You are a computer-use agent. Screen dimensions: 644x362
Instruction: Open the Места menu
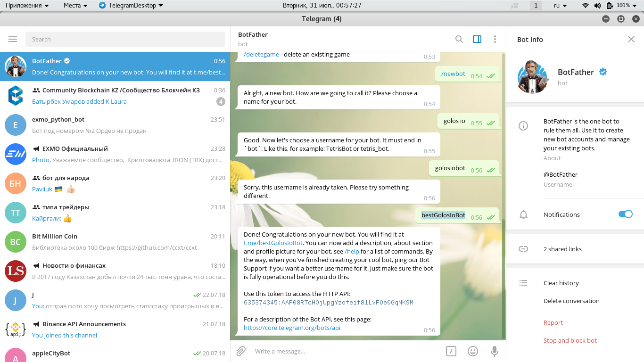(x=75, y=6)
